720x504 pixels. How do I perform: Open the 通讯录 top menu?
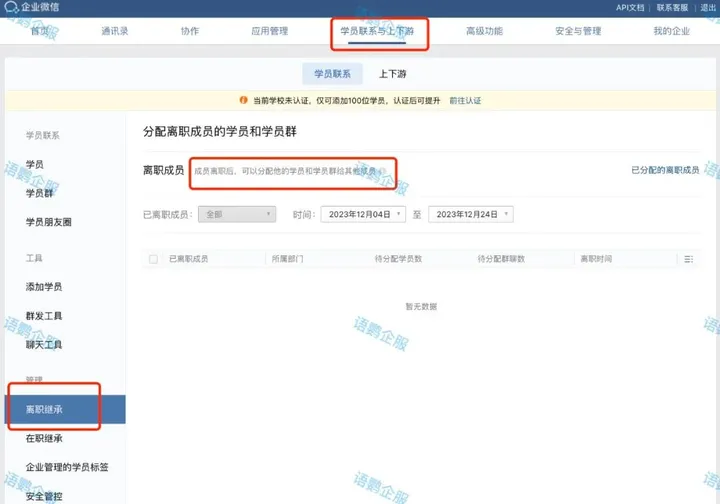(115, 31)
